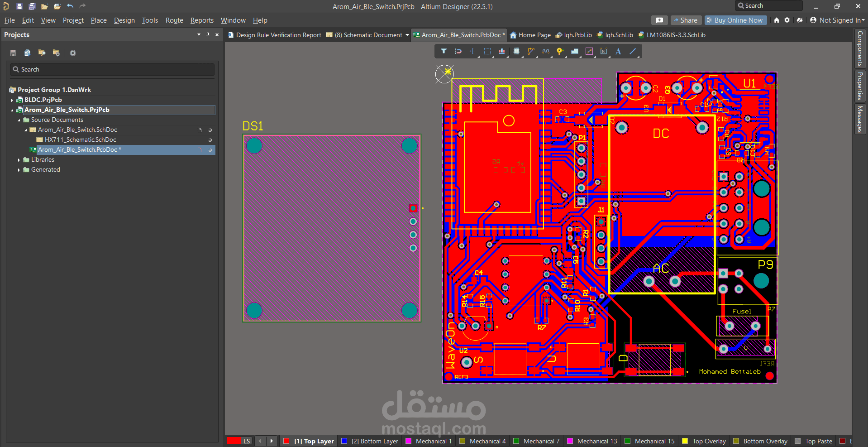Expand the BLDC.PrjPcb project
Screen dimensions: 868x447
pos(12,100)
